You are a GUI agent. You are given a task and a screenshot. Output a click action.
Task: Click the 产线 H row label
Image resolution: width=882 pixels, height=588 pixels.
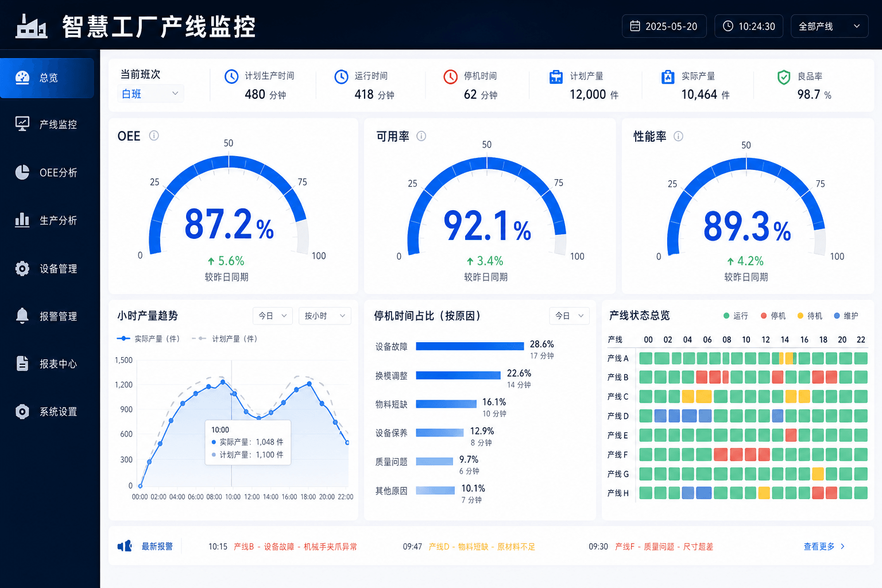click(618, 493)
